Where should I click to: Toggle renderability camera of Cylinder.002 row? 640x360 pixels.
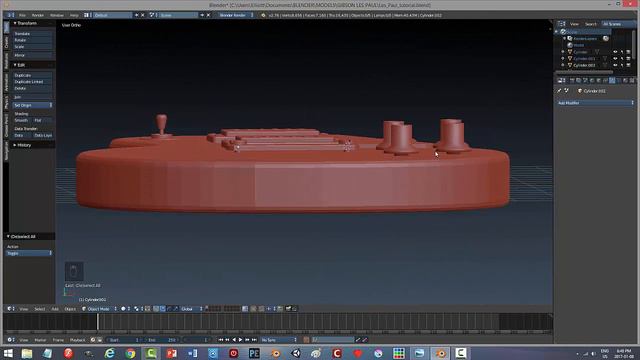coord(628,65)
